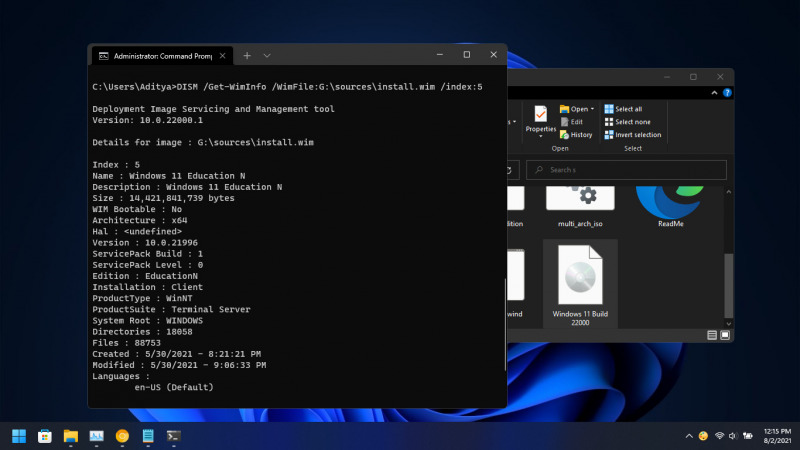Close the Command Prompt tab

[222, 56]
